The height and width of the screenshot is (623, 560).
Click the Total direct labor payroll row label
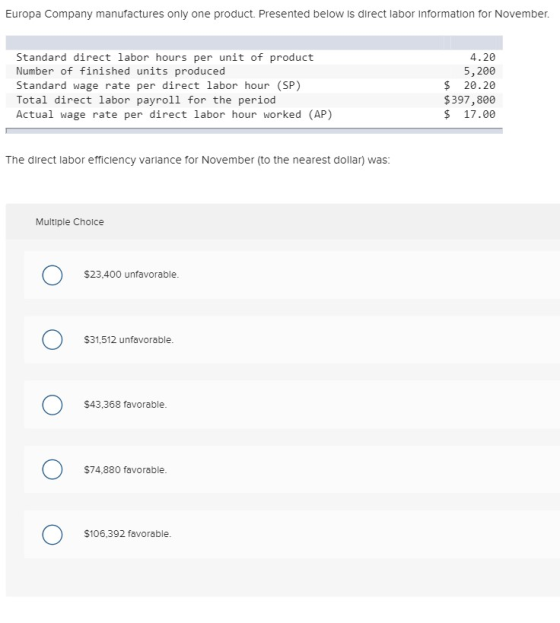tap(145, 100)
